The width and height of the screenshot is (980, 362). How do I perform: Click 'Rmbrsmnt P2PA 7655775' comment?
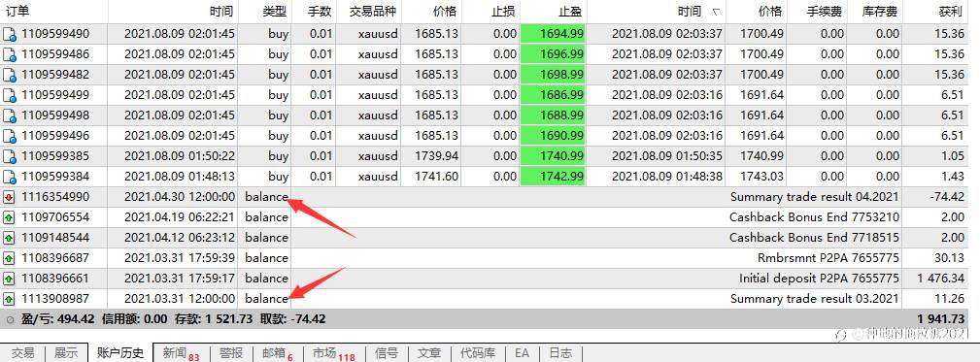click(x=828, y=258)
